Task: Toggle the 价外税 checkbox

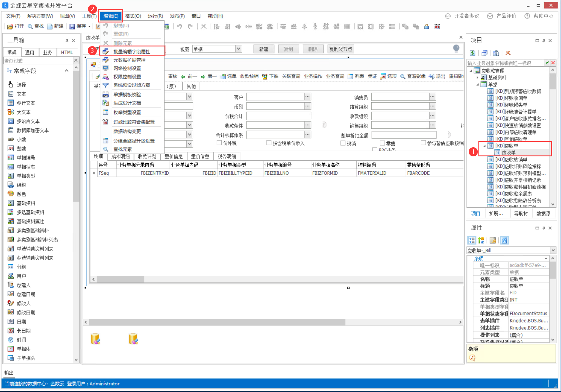Action: click(x=219, y=143)
